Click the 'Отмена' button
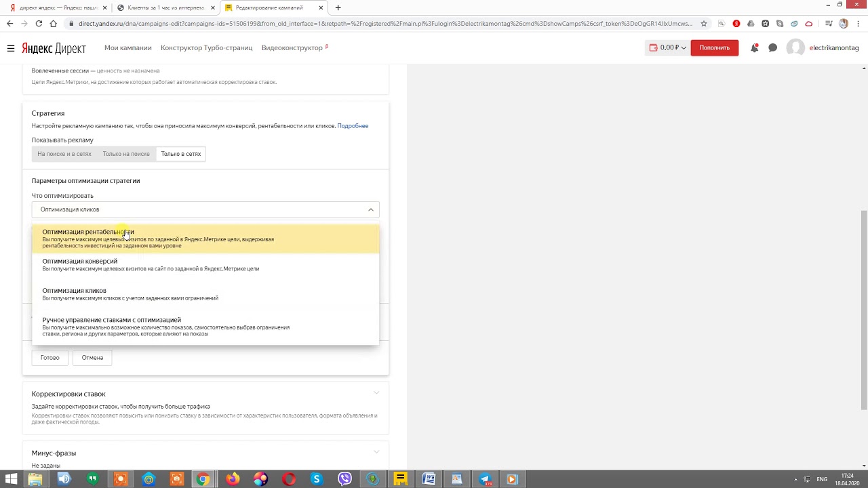This screenshot has width=868, height=488. coord(92,358)
